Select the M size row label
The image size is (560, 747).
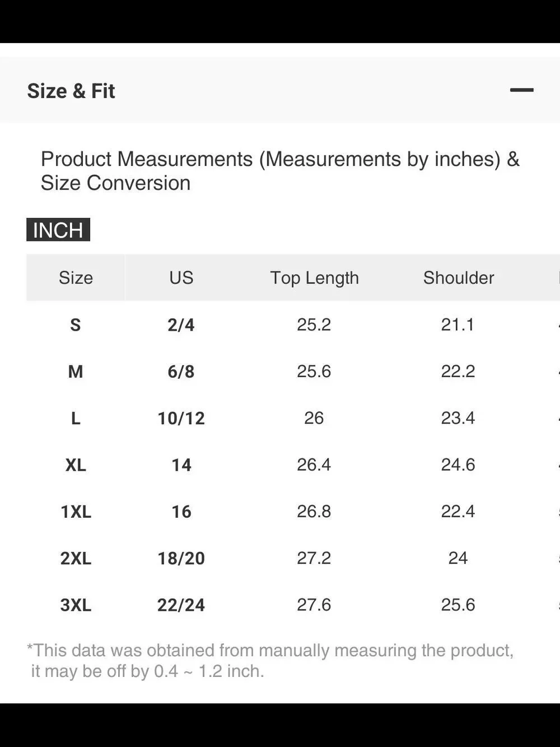(76, 372)
